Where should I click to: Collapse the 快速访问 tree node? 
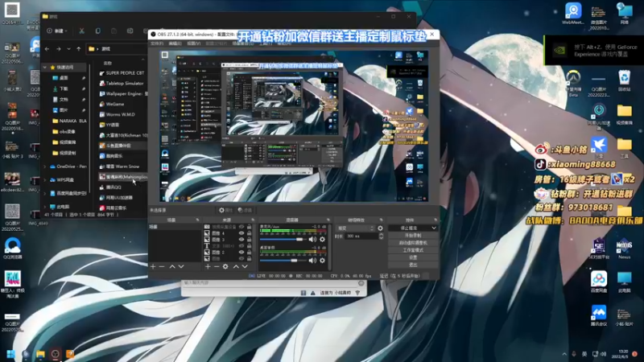pyautogui.click(x=45, y=68)
